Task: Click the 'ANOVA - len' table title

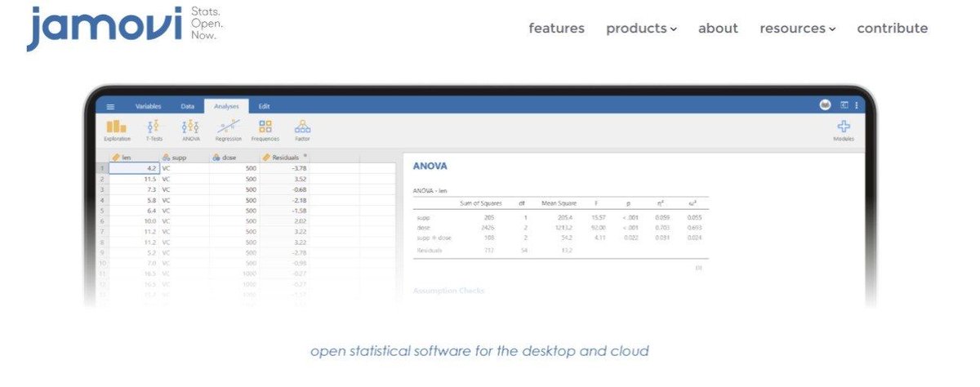Action: point(430,190)
